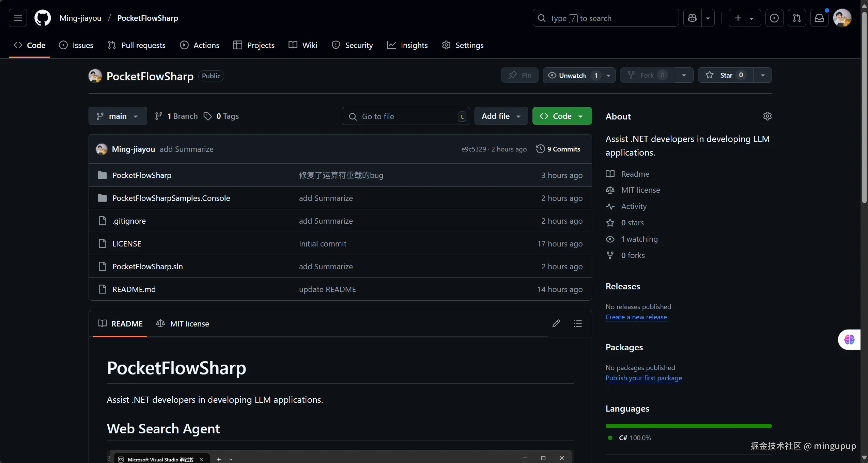The height and width of the screenshot is (463, 868).
Task: Open the 9 Commits history link
Action: tap(558, 149)
